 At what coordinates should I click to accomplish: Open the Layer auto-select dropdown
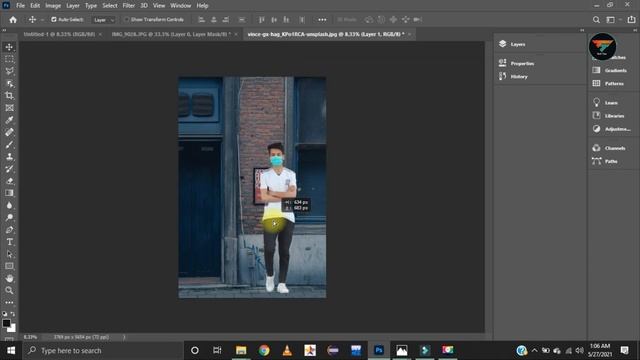pos(104,20)
